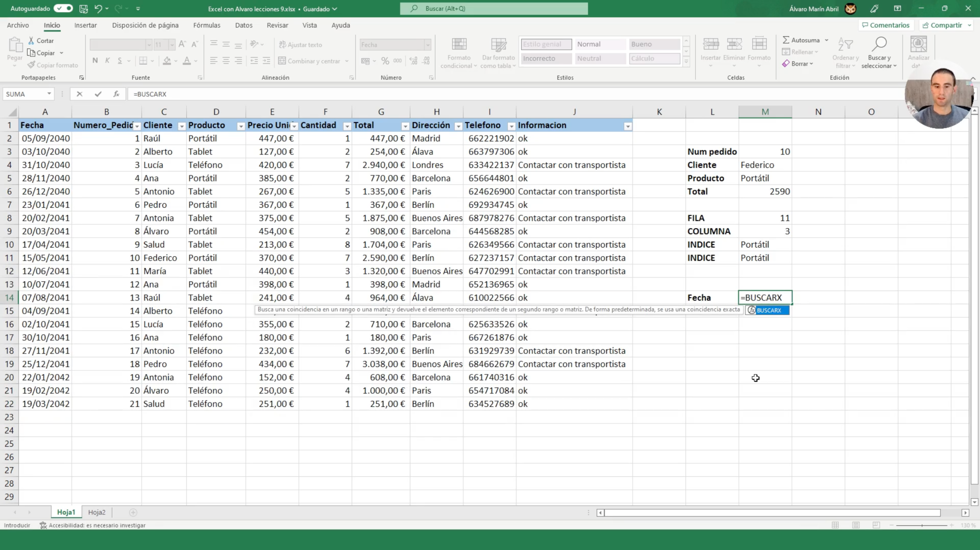
Task: Switch to Page Layout view in status bar
Action: click(x=856, y=525)
